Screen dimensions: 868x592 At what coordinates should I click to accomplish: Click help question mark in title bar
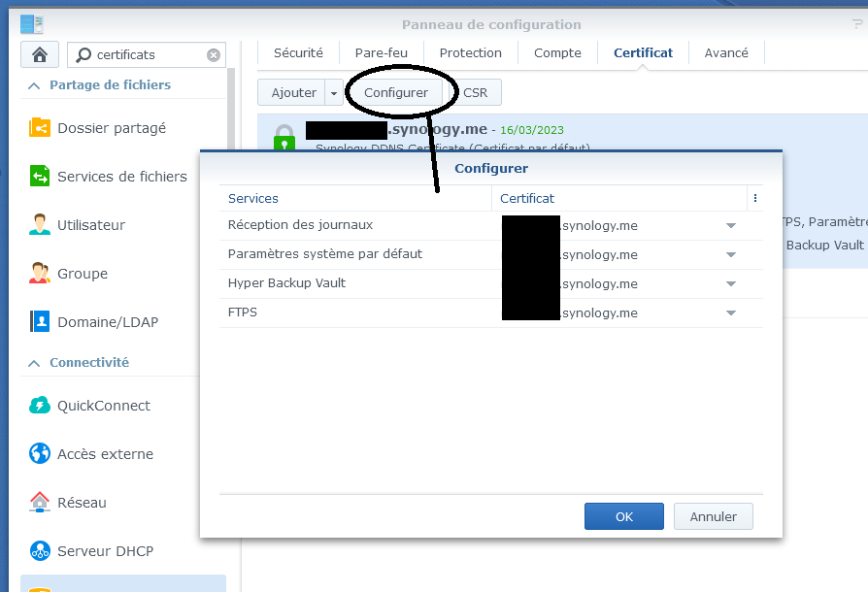(x=857, y=24)
